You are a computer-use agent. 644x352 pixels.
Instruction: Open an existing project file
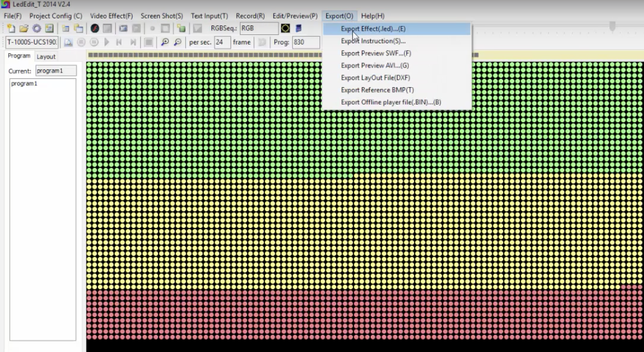(24, 28)
